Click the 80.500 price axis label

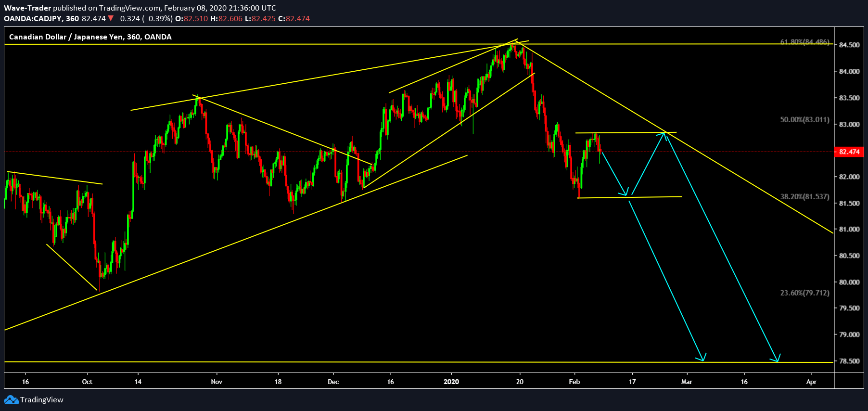point(849,256)
